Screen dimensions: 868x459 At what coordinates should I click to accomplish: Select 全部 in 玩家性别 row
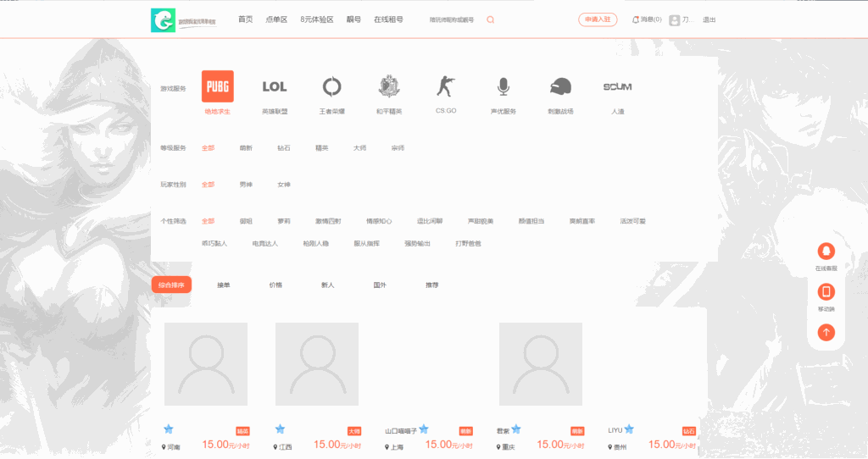pyautogui.click(x=209, y=185)
